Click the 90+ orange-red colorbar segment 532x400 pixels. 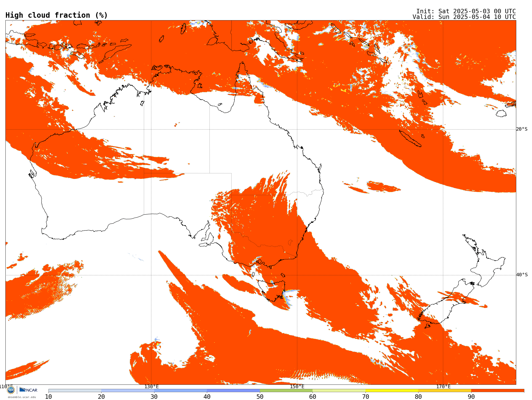click(x=498, y=391)
